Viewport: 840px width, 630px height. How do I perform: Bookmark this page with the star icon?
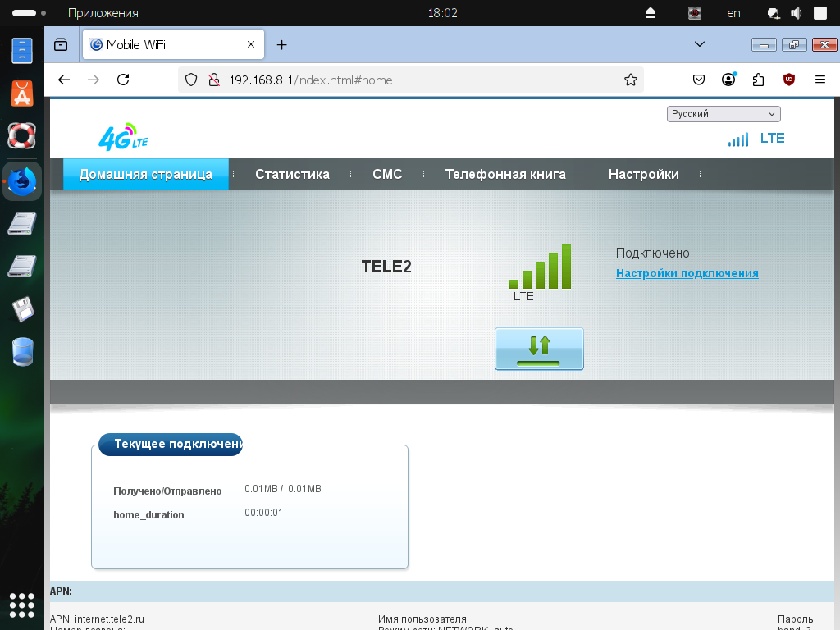631,80
